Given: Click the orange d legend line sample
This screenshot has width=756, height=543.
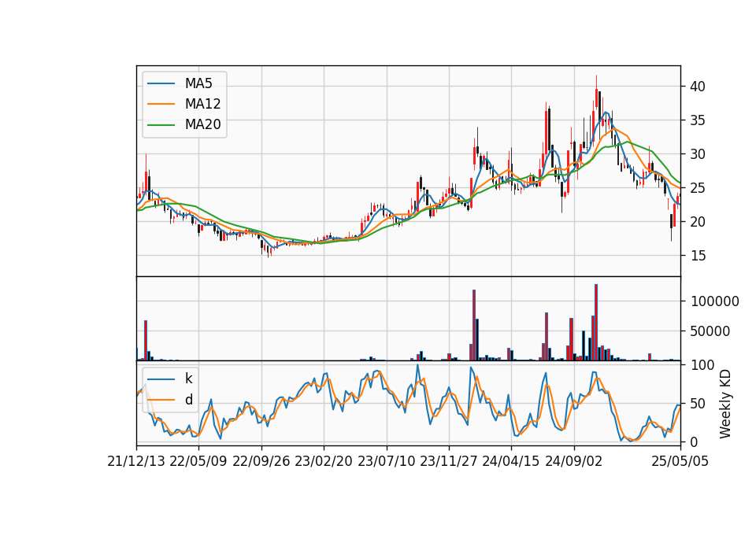Looking at the screenshot, I should pyautogui.click(x=161, y=400).
